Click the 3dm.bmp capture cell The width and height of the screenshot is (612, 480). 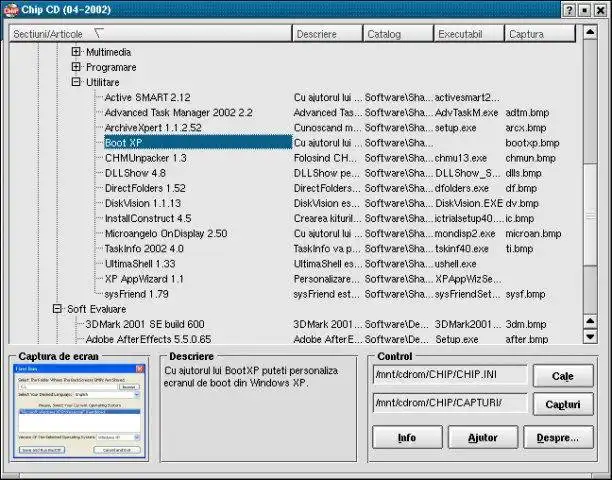(526, 324)
